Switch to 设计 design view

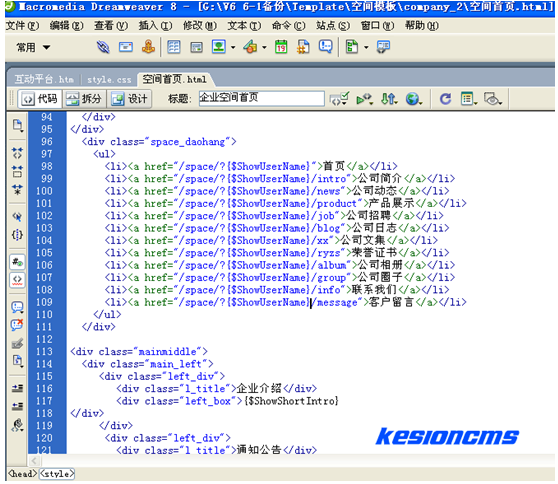[130, 99]
